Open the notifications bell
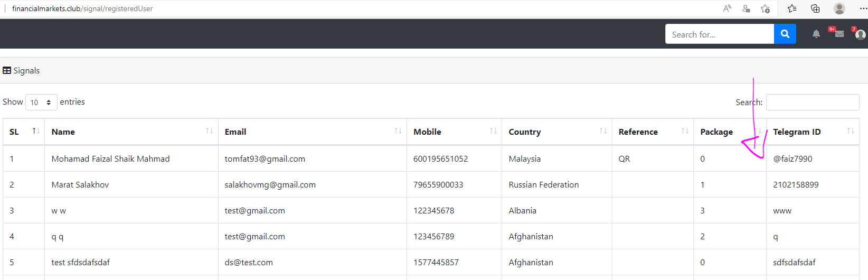The height and width of the screenshot is (280, 868). click(x=816, y=34)
